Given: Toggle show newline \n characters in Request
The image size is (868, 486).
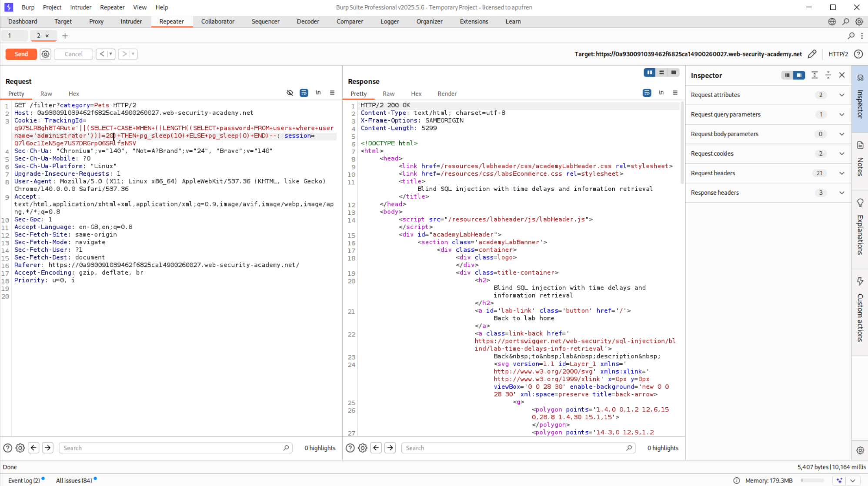Looking at the screenshot, I should pos(318,93).
